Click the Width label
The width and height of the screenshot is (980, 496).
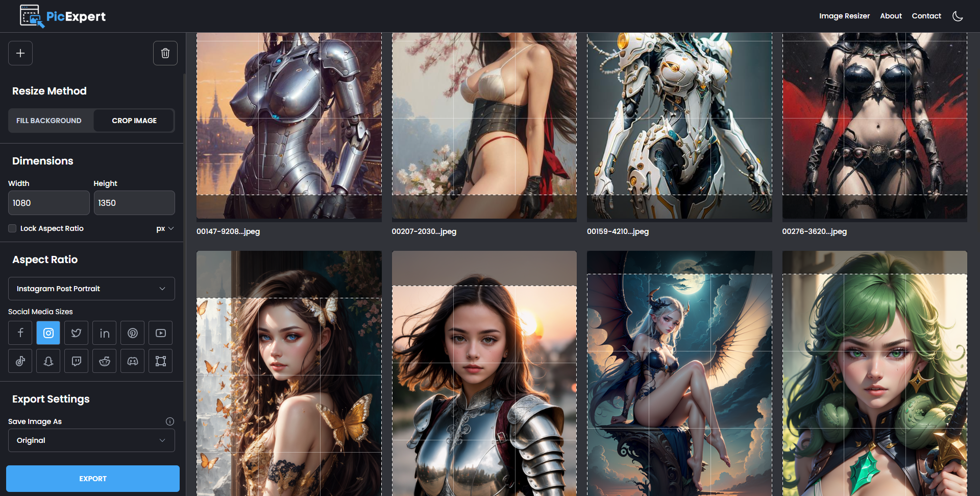[x=19, y=183]
